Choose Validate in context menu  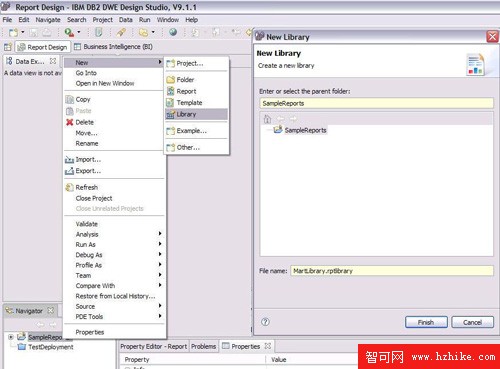[x=87, y=224]
